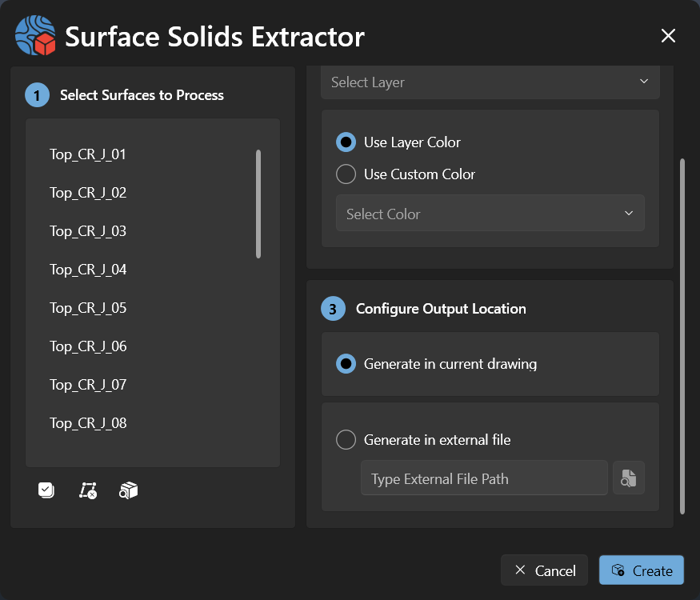Click the Surface Solids Extractor logo icon

click(x=35, y=36)
